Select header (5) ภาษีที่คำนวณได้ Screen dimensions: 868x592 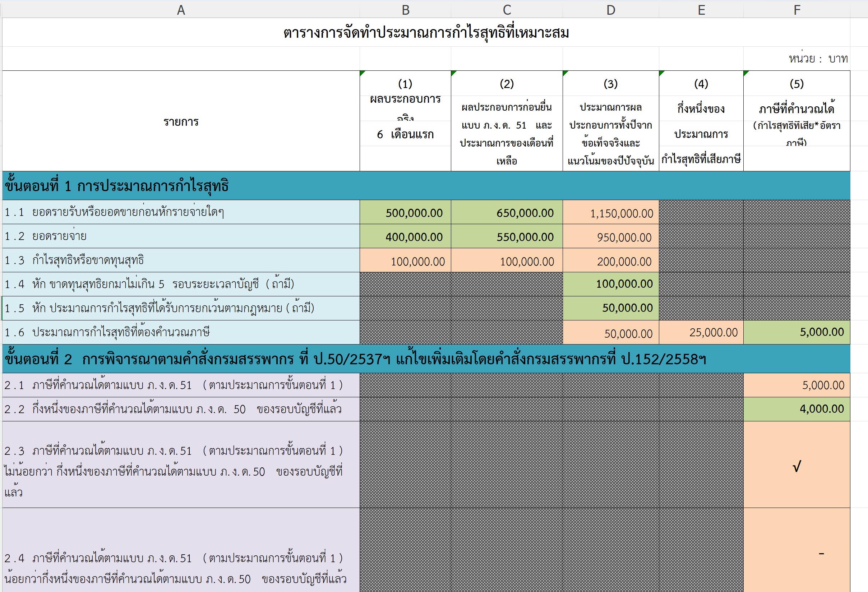pyautogui.click(x=797, y=121)
